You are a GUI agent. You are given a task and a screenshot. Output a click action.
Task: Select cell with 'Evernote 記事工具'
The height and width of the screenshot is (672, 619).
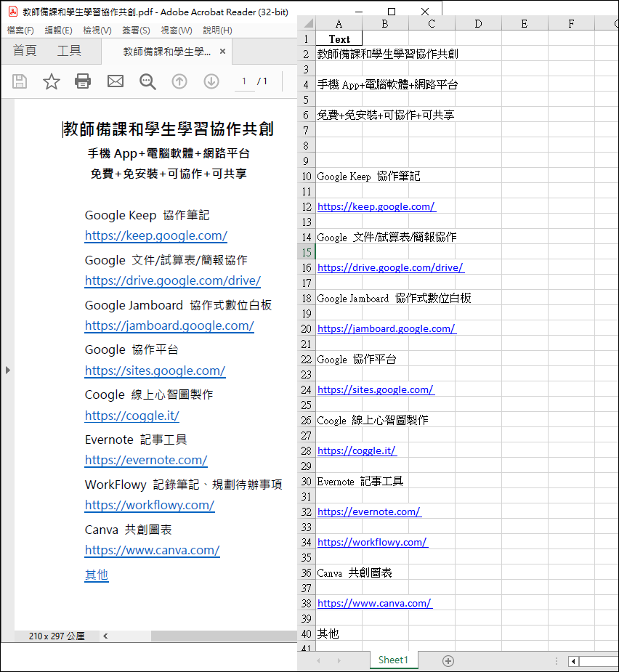(360, 481)
